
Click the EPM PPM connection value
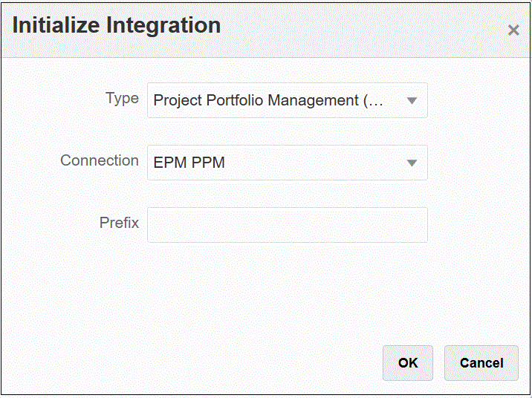point(189,163)
